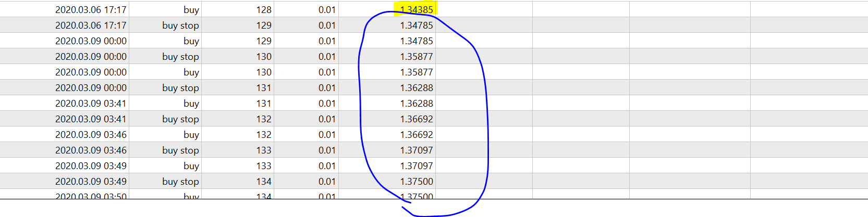
Task: Select the 2020.03.09 03:46 date of buy stop 133
Action: point(91,150)
